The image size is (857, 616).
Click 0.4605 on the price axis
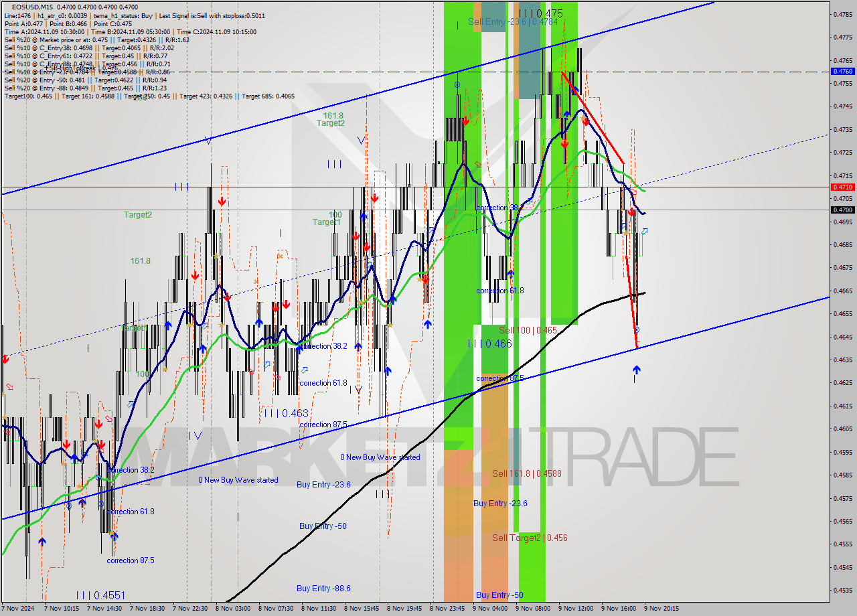tap(842, 429)
